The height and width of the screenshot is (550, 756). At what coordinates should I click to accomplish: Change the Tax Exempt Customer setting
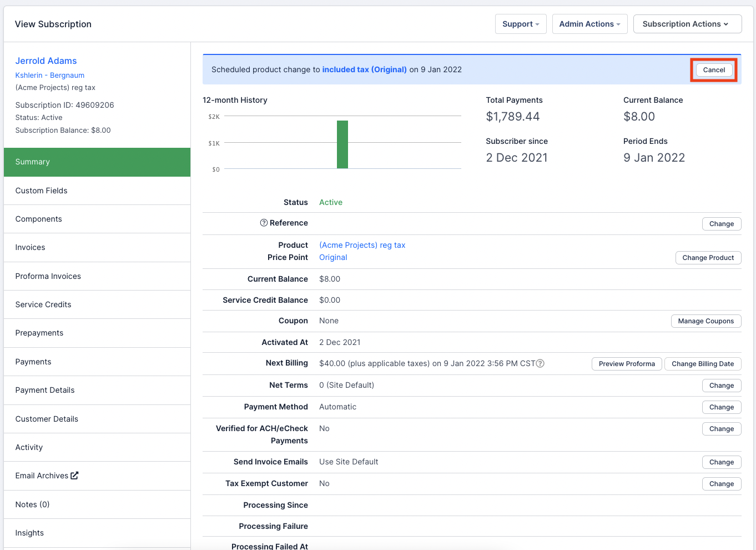721,484
